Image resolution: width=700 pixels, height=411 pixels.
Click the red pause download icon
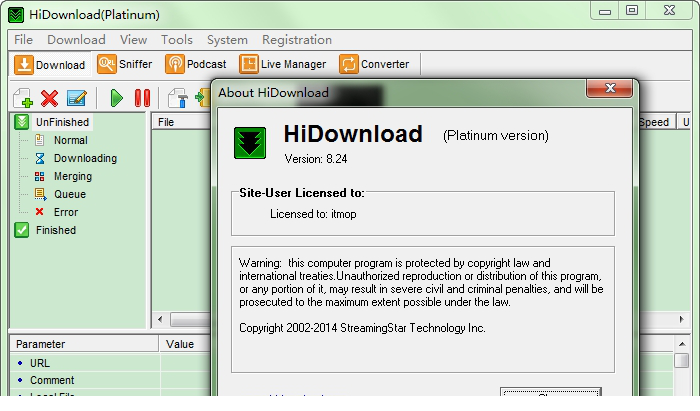(x=142, y=98)
